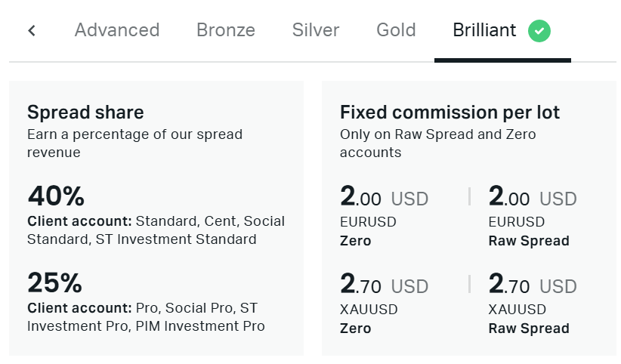Screen dimensions: 621x364
Task: Click the Fixed commission per lot heading
Action: tap(450, 112)
